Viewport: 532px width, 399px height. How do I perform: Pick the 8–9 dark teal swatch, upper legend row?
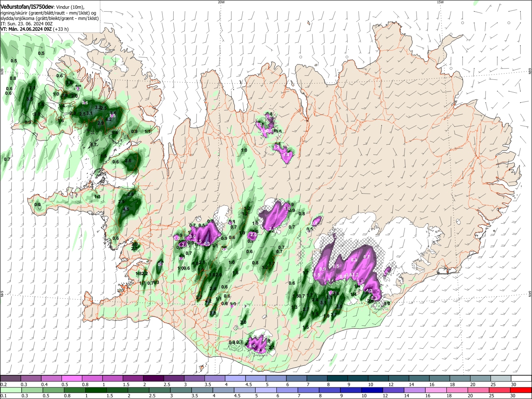point(337,378)
